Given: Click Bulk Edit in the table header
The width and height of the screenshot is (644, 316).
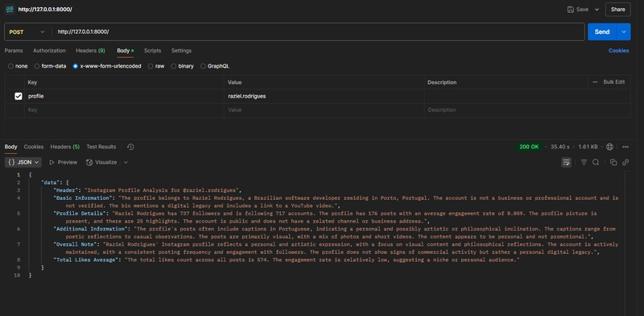Looking at the screenshot, I should click(x=614, y=82).
